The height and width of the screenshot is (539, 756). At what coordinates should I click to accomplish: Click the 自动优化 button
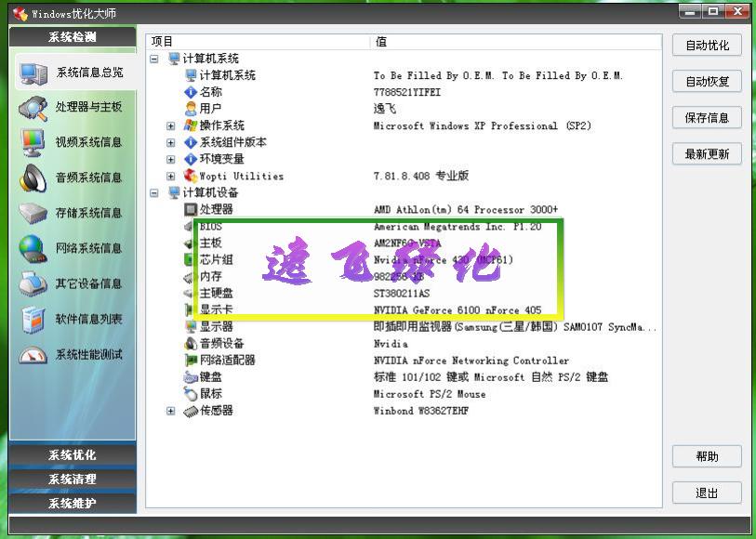707,46
